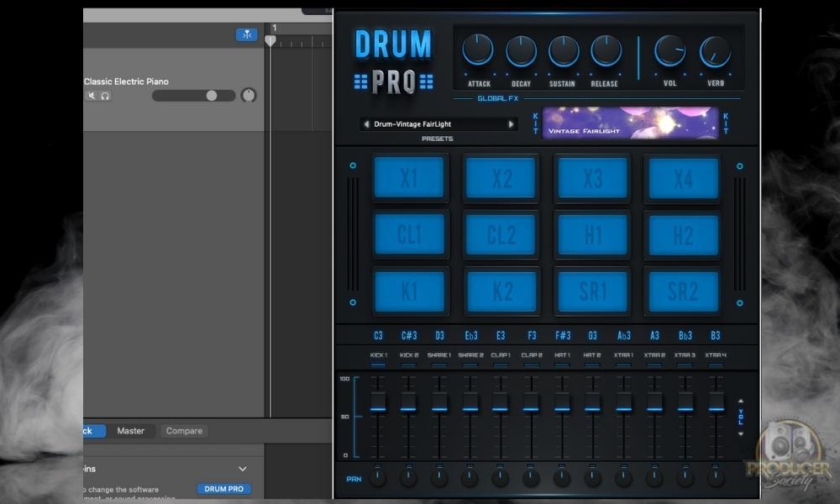
Task: Mute the Classic Electric Piano track
Action: 92,96
